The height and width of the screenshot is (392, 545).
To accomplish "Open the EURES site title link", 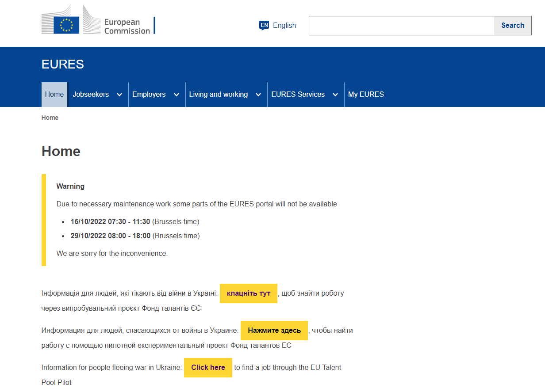I will coord(63,65).
